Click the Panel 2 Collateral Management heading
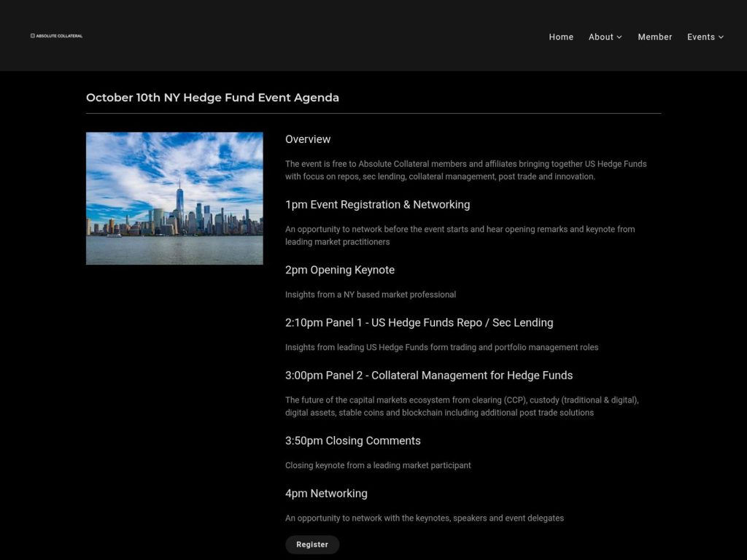Image resolution: width=747 pixels, height=560 pixels. tap(429, 375)
